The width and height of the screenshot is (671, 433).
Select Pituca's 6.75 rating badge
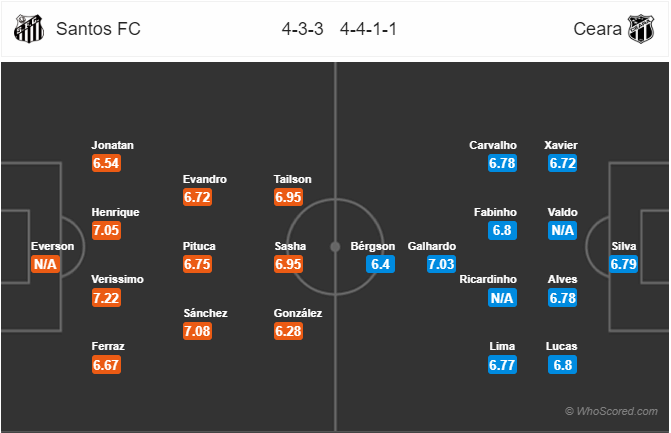pyautogui.click(x=197, y=264)
